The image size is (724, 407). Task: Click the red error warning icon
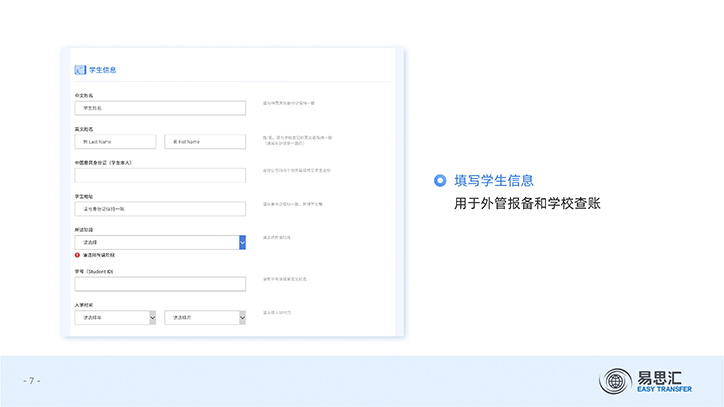click(x=77, y=255)
